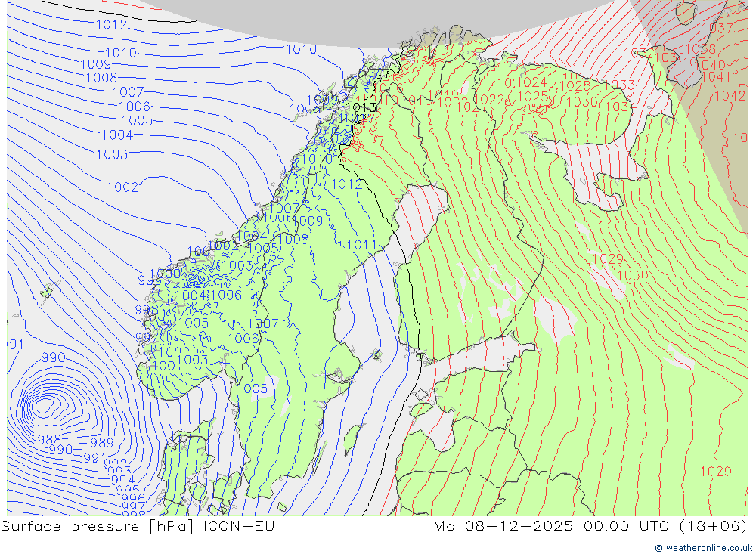Viewport: 756px width, 554px height.
Task: Select the 988 label near the low centre
Action: click(49, 439)
